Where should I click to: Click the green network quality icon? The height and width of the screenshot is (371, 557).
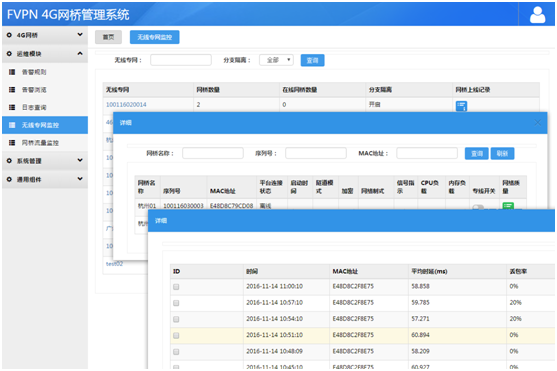click(x=508, y=206)
